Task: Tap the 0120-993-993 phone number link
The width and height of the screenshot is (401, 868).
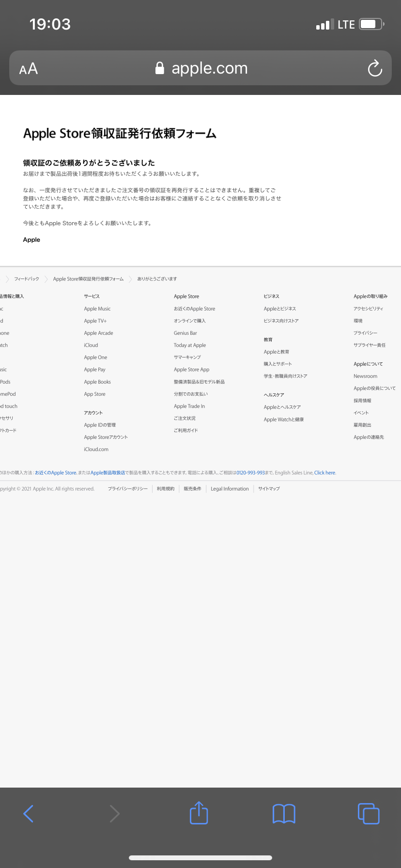Action: pos(251,473)
